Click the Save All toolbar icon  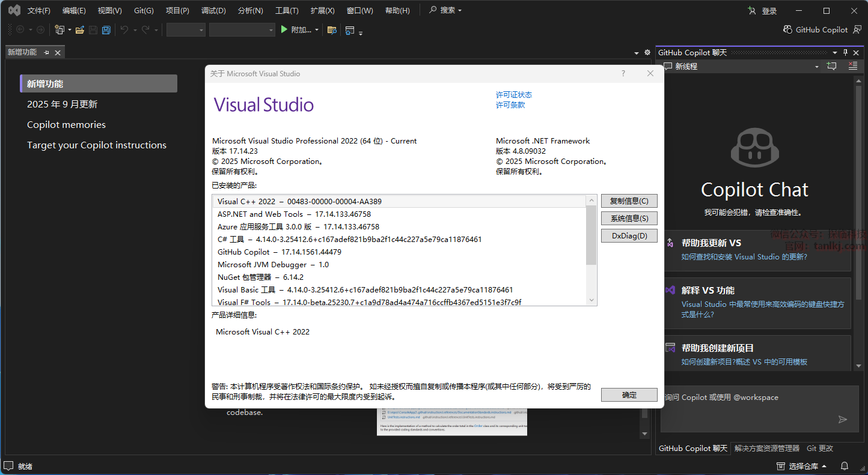point(106,30)
